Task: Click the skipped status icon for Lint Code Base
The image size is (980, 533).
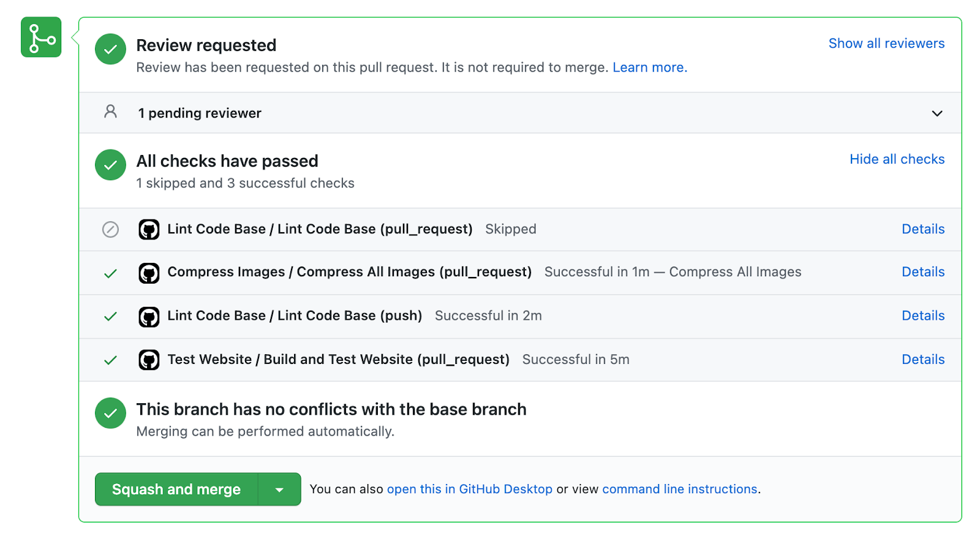Action: pyautogui.click(x=110, y=229)
